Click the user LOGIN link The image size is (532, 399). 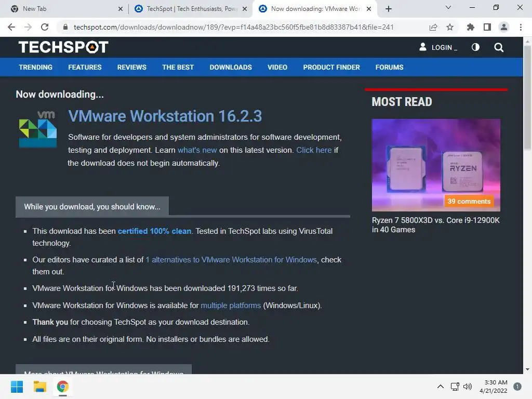click(x=438, y=47)
